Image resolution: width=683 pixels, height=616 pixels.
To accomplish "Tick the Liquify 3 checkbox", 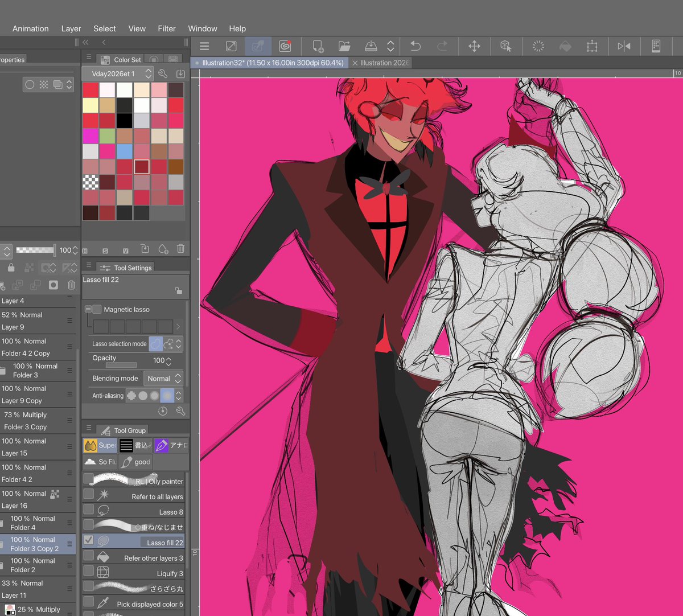I will 88,570.
